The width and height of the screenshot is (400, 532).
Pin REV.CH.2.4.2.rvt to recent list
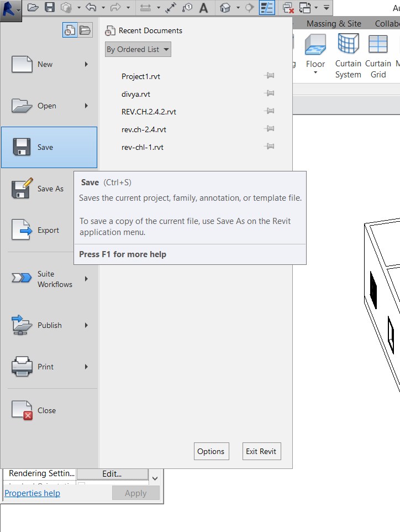coord(269,111)
